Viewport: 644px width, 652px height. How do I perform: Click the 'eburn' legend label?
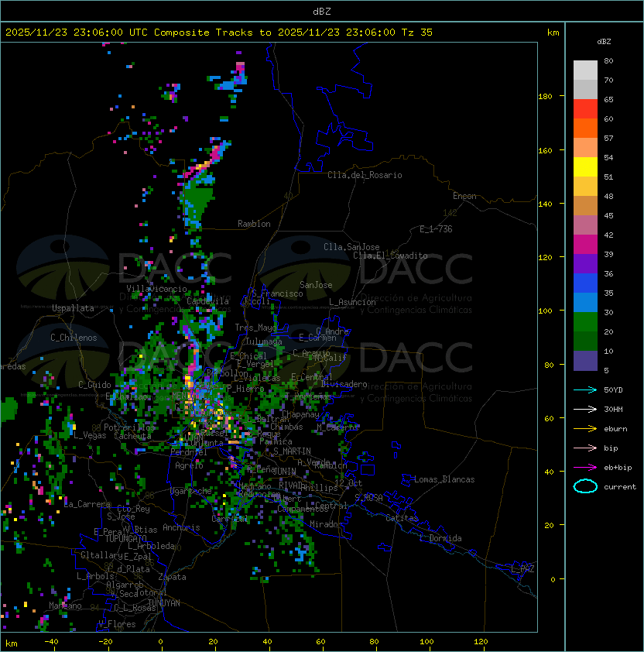[x=615, y=429]
